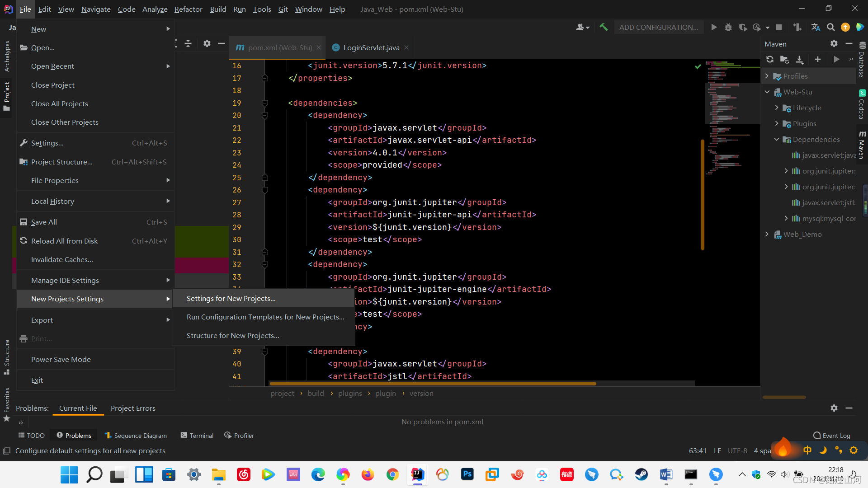
Task: Open the Maven panel settings gear
Action: [x=834, y=44]
